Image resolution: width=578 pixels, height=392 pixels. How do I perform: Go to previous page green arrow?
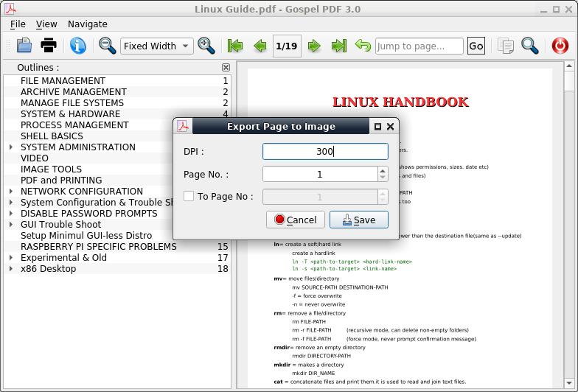(x=260, y=46)
